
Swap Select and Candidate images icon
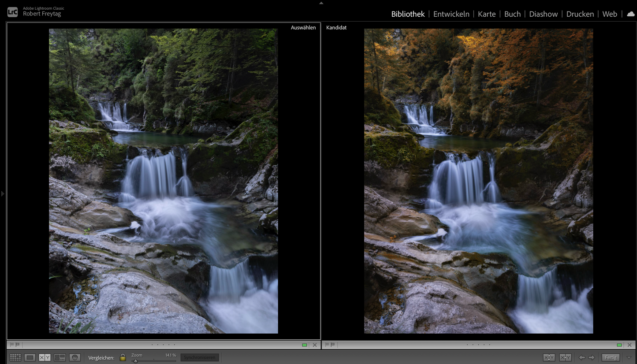point(549,357)
